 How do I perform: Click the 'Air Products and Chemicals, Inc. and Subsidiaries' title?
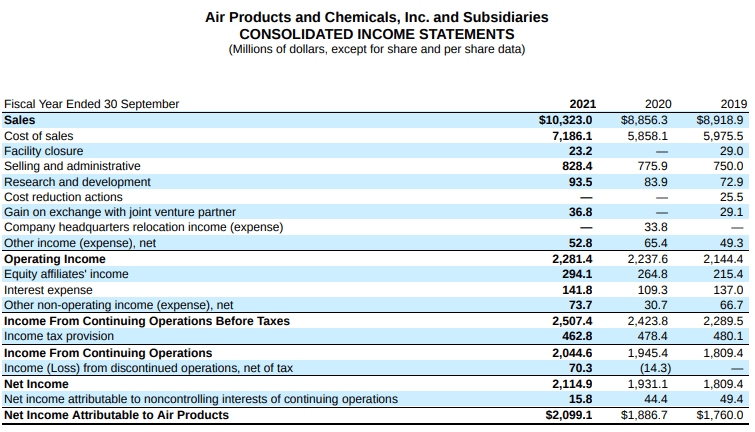(x=377, y=17)
